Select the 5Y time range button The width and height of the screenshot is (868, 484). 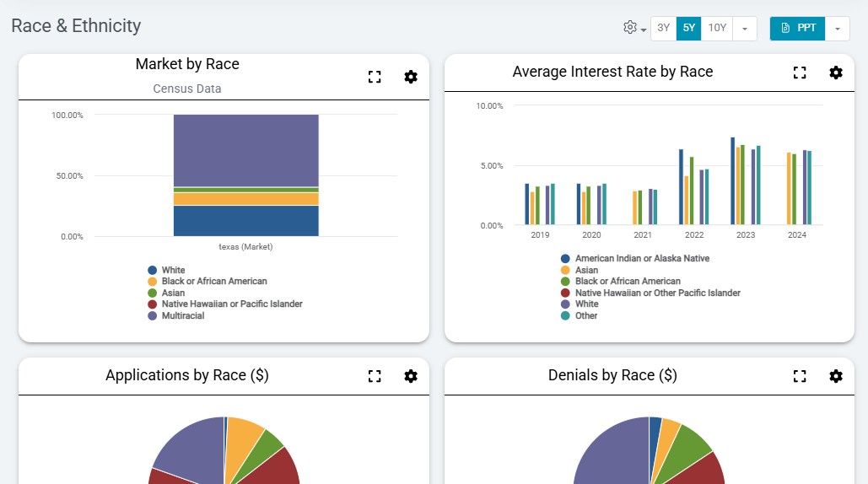[689, 28]
